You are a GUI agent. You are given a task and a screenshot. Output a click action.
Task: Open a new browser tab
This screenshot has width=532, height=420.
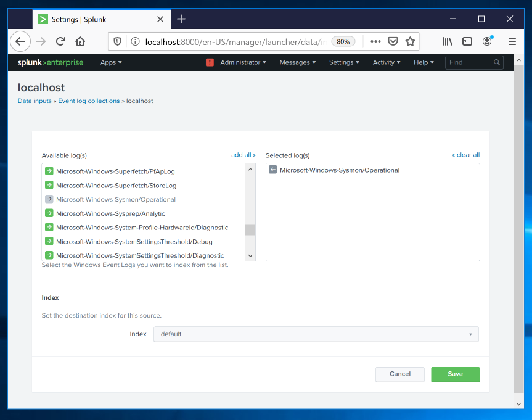181,19
